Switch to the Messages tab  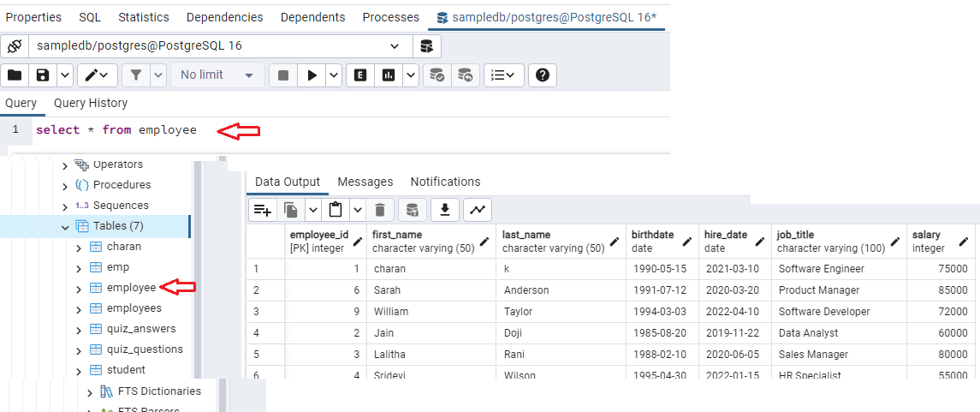[x=365, y=182]
